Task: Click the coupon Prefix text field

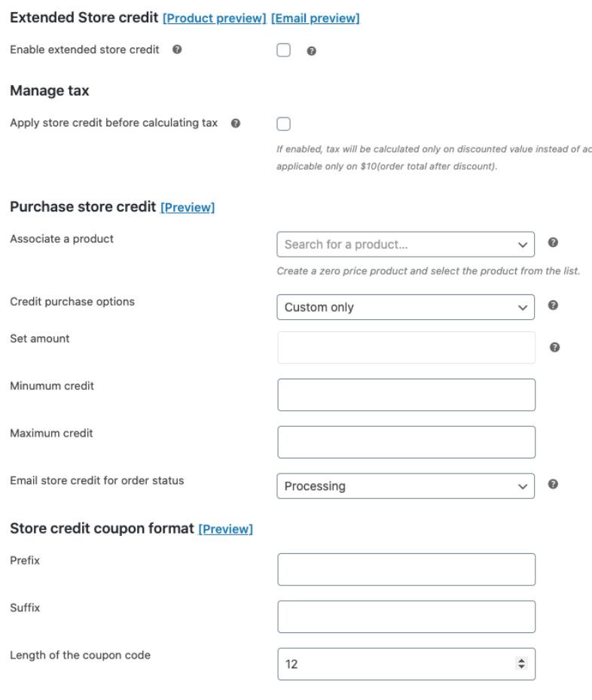Action: 406,570
